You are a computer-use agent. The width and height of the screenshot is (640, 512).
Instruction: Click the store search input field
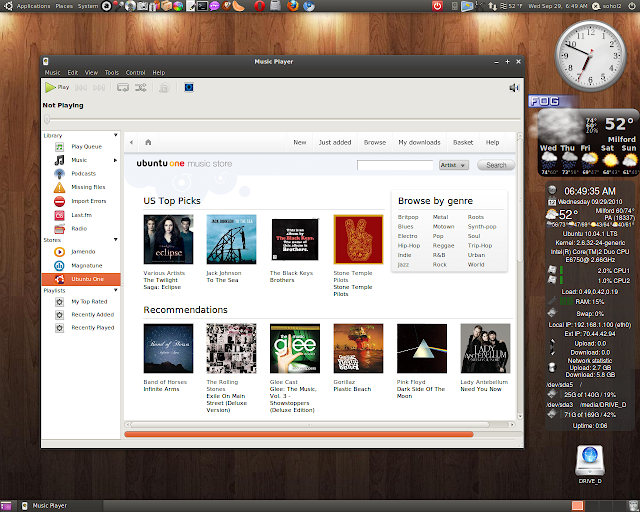[x=395, y=165]
